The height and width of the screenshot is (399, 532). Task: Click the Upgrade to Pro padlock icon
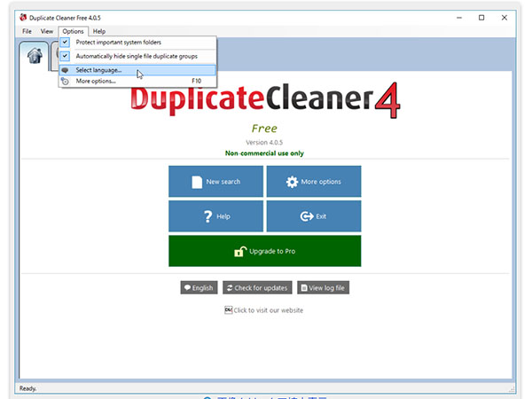[239, 252]
